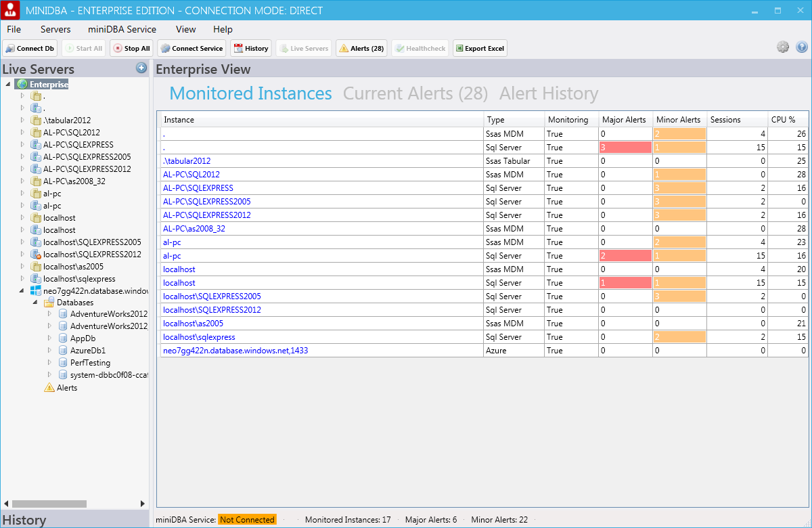Click the cube icon beside .\tabular2012 in tree
This screenshot has height=528, width=812.
(x=36, y=120)
